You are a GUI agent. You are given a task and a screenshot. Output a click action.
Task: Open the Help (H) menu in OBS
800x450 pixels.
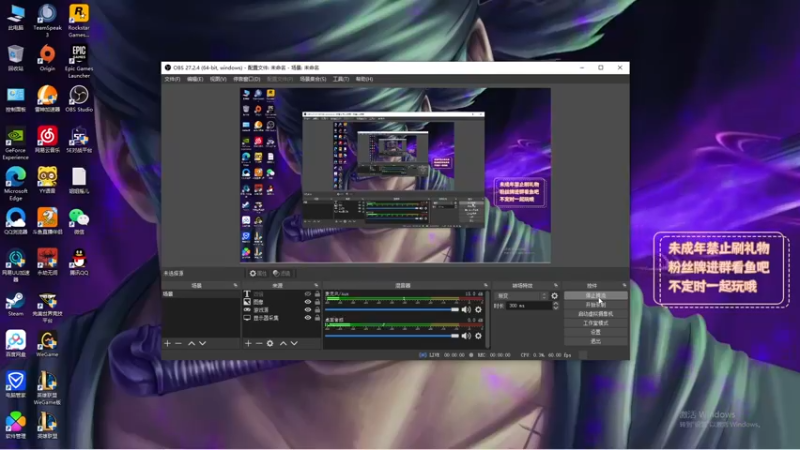[364, 79]
